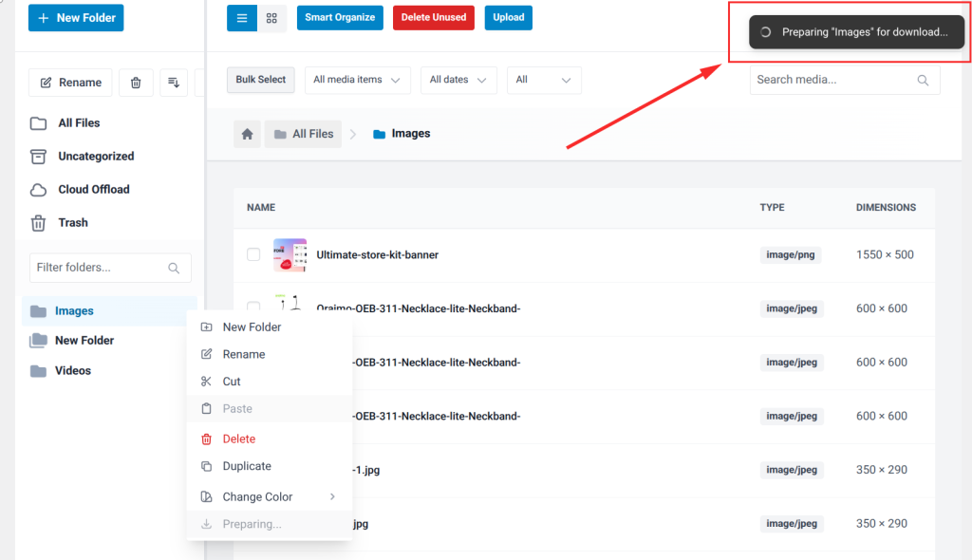This screenshot has width=972, height=560.
Task: Click the red Delete Unused button
Action: (x=433, y=17)
